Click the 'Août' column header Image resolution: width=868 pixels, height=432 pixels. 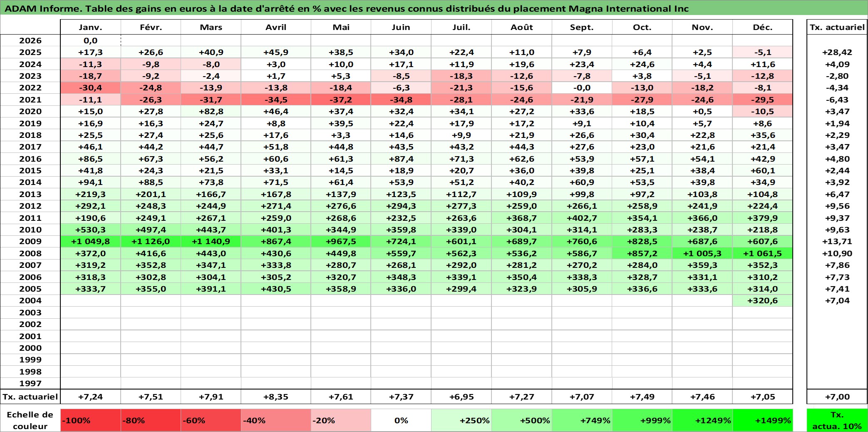[522, 27]
